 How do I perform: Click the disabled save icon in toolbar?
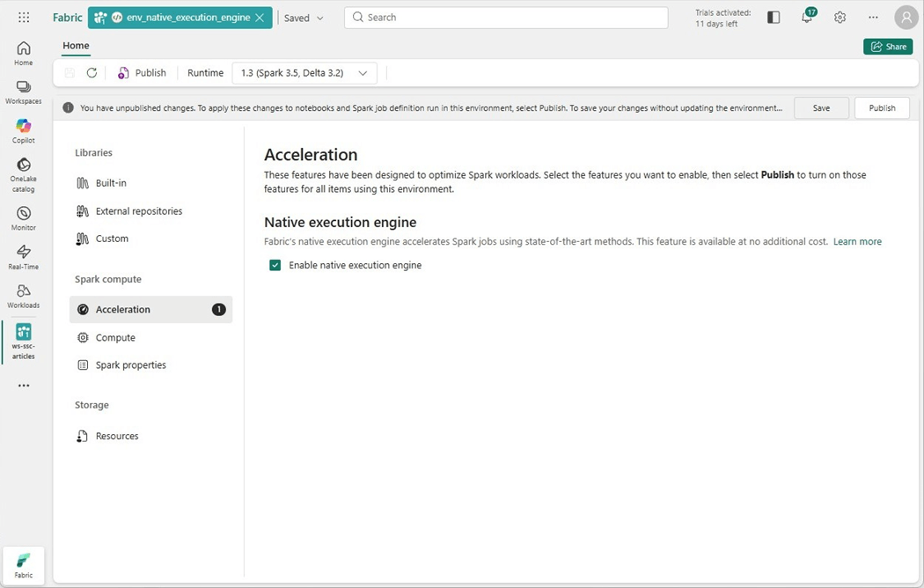(x=70, y=72)
